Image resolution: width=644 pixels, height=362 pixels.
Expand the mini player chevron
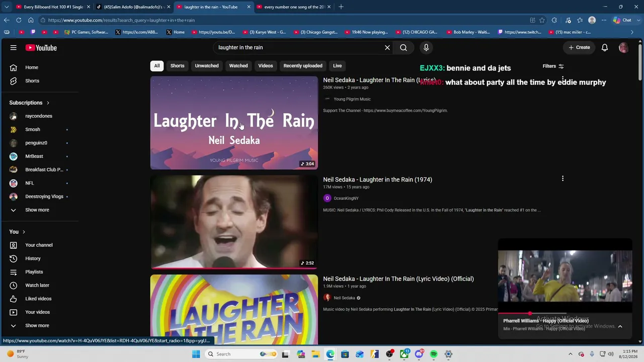pyautogui.click(x=620, y=326)
